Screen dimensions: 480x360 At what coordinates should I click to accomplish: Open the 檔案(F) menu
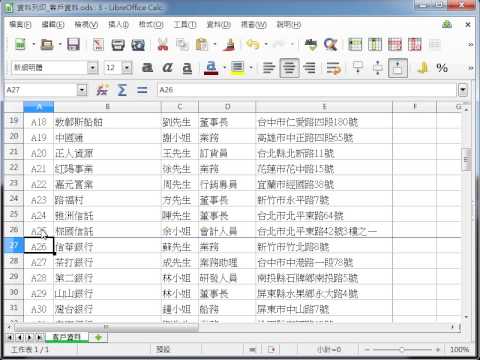(x=20, y=25)
